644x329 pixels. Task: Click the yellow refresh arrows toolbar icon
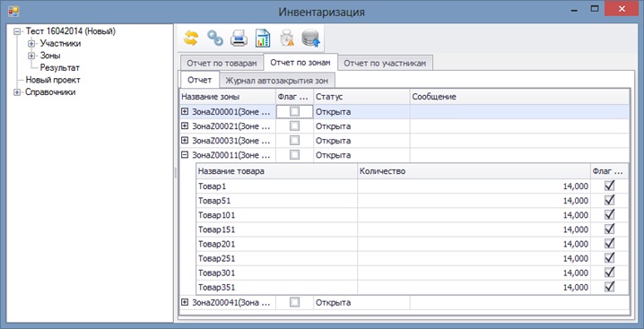point(191,39)
